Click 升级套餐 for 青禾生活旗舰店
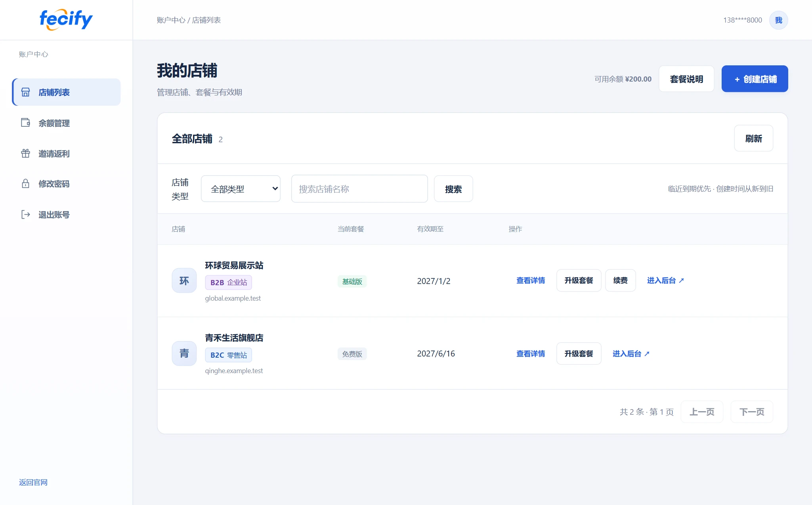 click(x=579, y=353)
